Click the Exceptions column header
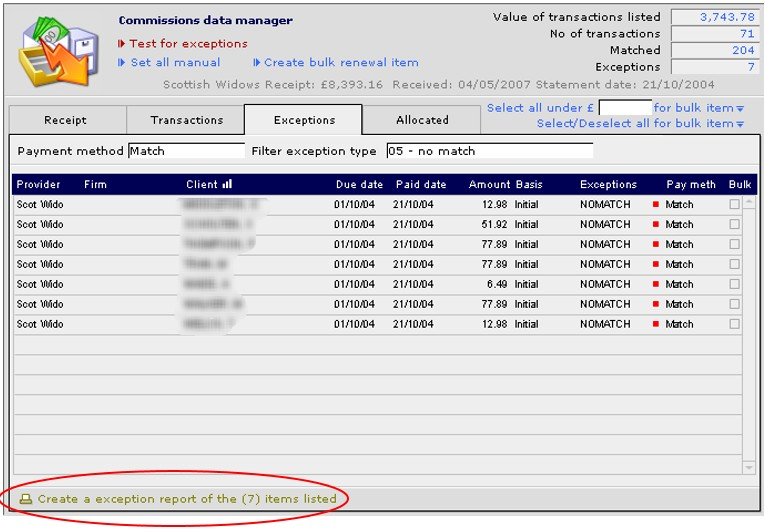 [x=608, y=184]
